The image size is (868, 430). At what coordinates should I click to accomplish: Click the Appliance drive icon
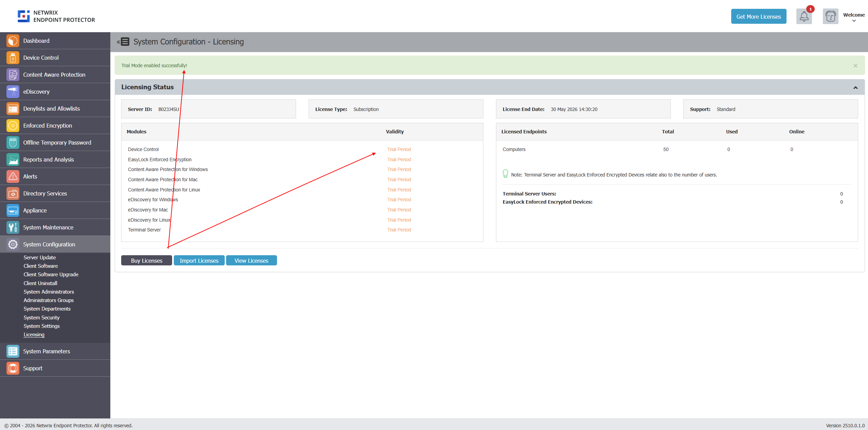pos(13,210)
